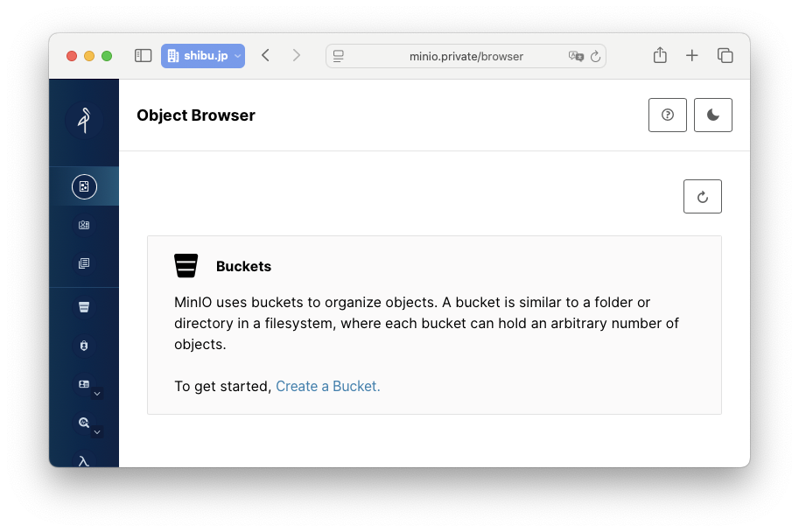This screenshot has width=799, height=532.
Task: Open the Object Browser sidebar item
Action: coord(84,186)
